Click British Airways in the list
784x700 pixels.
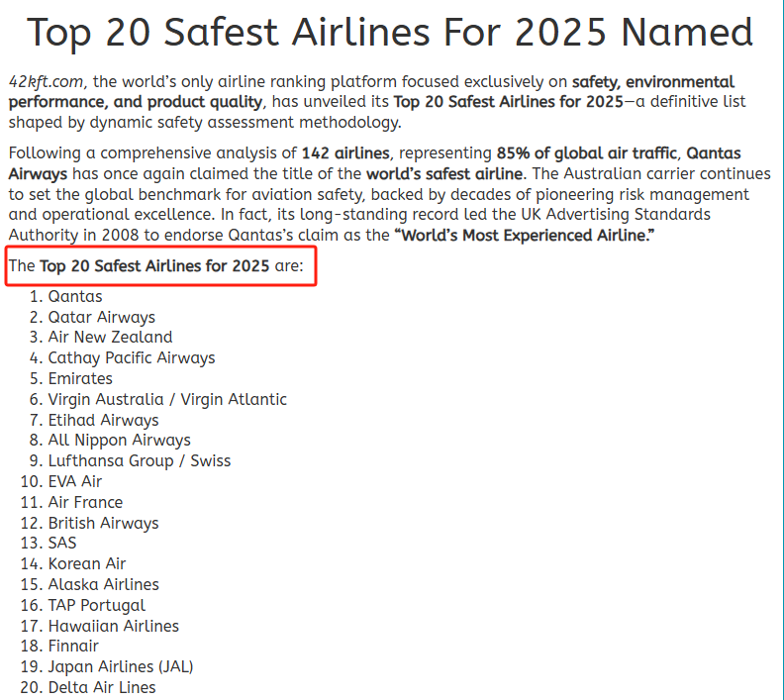(103, 524)
